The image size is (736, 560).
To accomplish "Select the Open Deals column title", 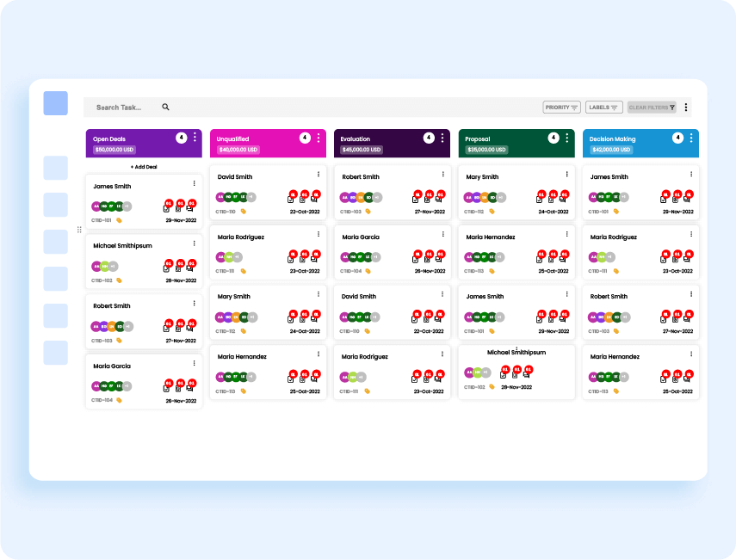I will coord(109,139).
